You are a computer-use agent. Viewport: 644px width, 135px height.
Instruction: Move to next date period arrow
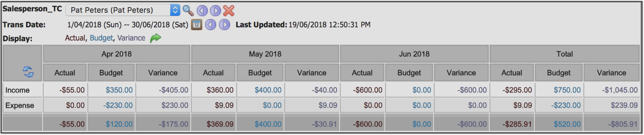tap(225, 25)
